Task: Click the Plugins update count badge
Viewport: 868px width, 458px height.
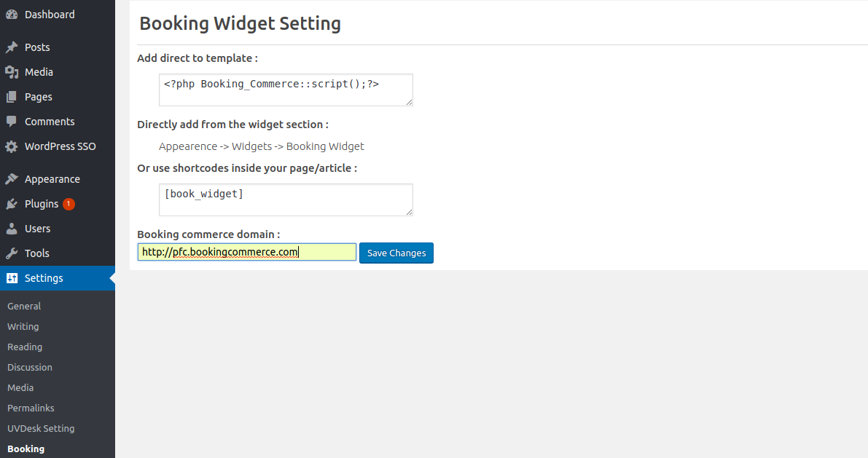Action: pyautogui.click(x=69, y=204)
